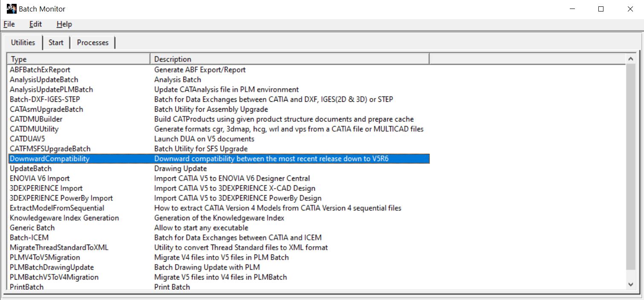The image size is (644, 300).
Task: Select the Generic Batch entry
Action: (x=32, y=228)
